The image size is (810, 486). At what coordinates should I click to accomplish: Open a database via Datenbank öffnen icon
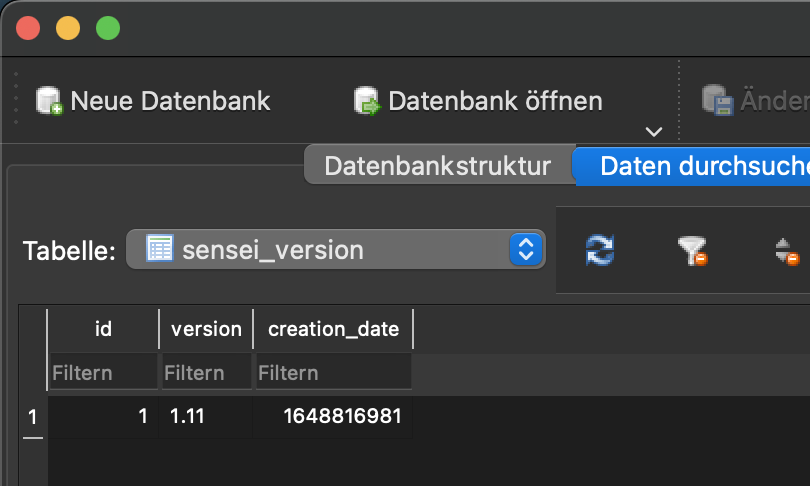367,100
